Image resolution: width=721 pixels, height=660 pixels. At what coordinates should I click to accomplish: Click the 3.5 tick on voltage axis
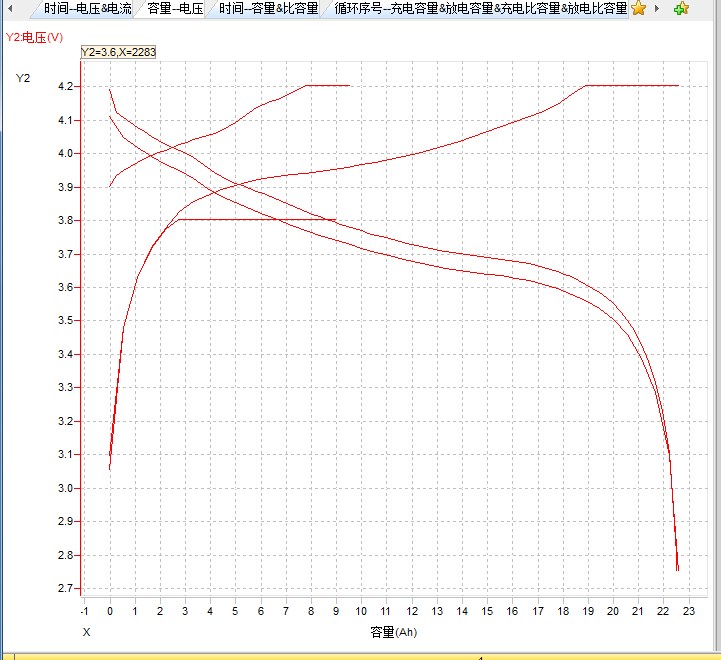pyautogui.click(x=66, y=321)
